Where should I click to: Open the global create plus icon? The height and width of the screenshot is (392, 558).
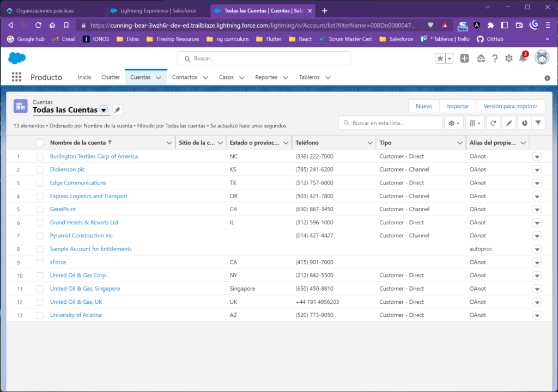coord(464,58)
